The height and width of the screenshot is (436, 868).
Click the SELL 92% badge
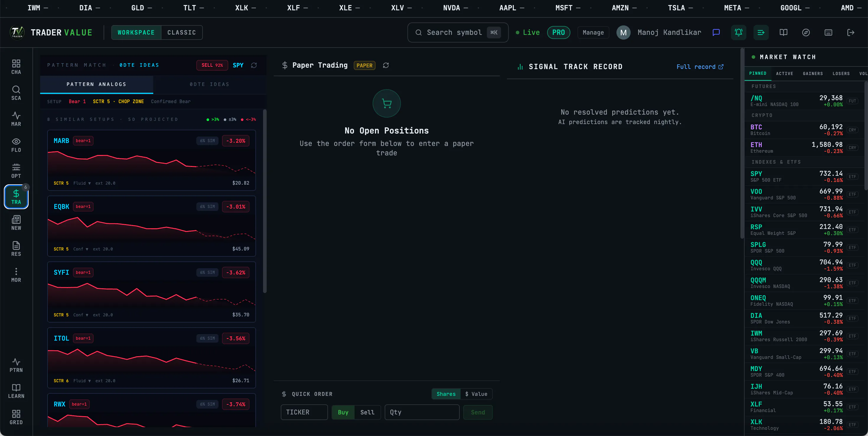[x=212, y=65]
